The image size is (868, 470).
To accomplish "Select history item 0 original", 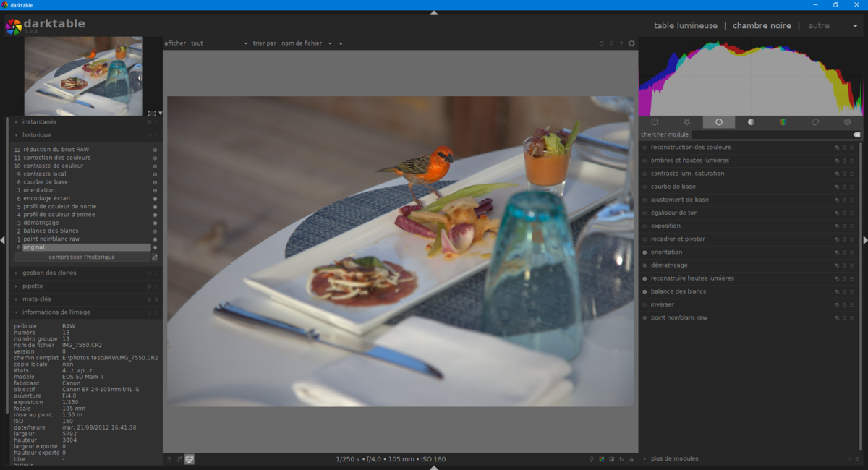I will click(85, 247).
